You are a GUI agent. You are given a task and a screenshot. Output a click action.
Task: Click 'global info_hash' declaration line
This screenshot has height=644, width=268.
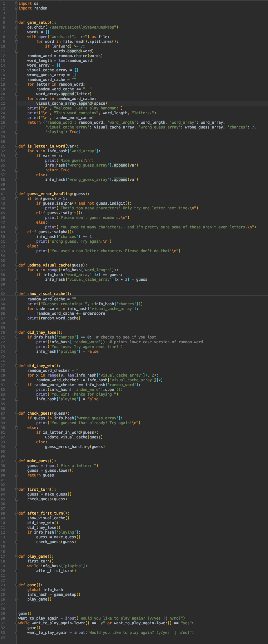(45, 590)
